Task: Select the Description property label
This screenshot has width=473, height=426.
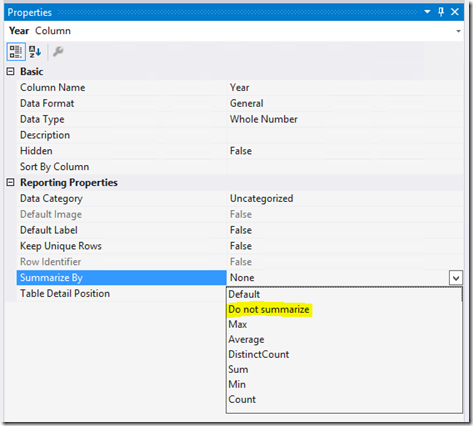Action: [x=45, y=135]
